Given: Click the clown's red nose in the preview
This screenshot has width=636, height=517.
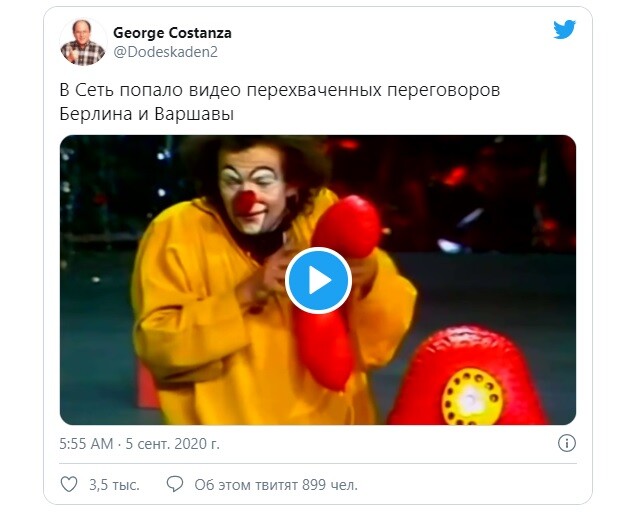Looking at the screenshot, I should [246, 202].
